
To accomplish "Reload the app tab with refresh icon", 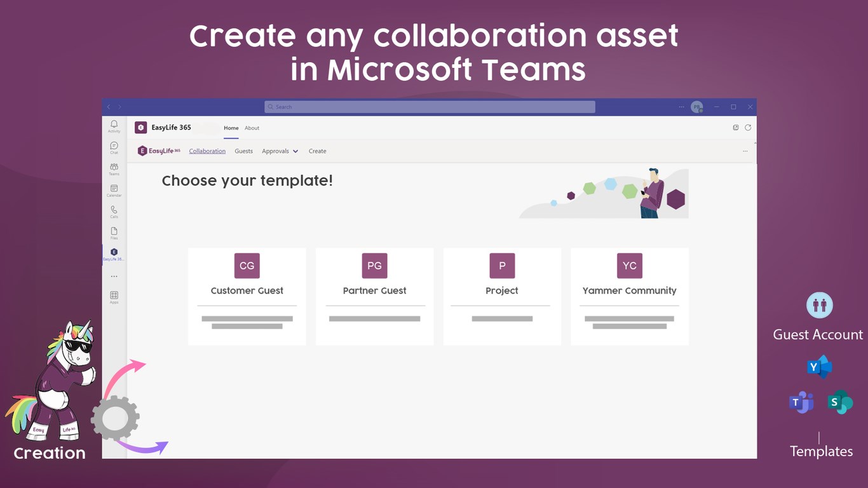I will click(x=748, y=128).
